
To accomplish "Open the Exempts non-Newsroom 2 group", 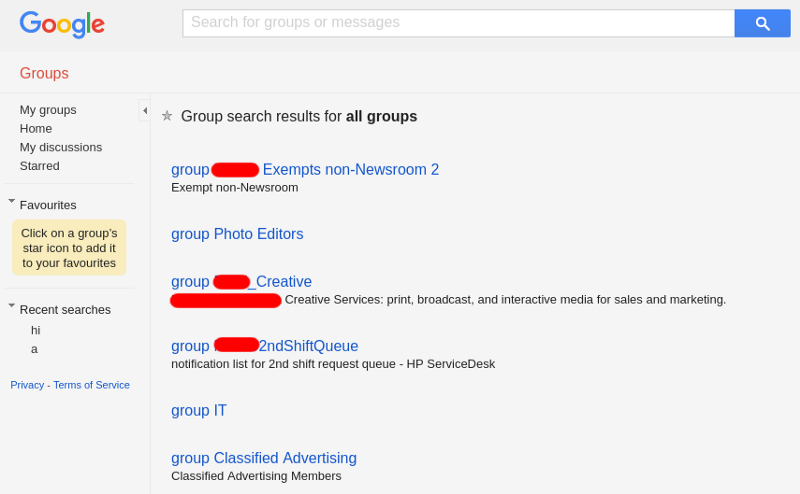I will pos(350,170).
